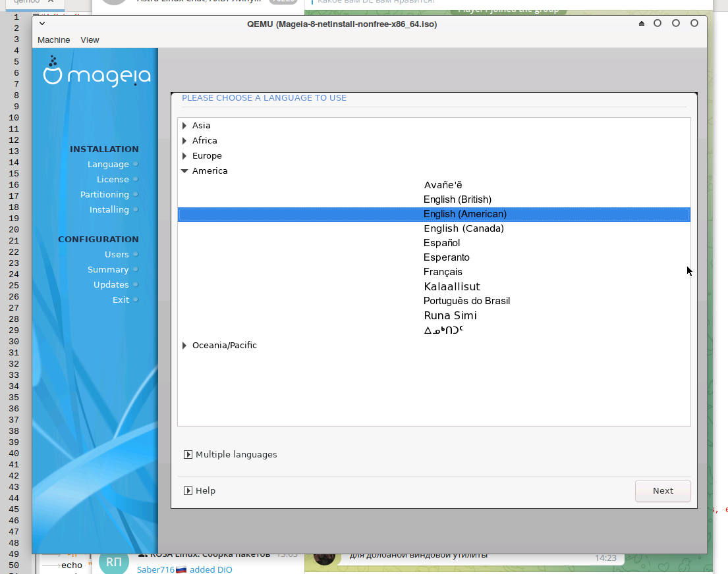The width and height of the screenshot is (728, 574).
Task: Click the Europe group label
Action: (207, 156)
